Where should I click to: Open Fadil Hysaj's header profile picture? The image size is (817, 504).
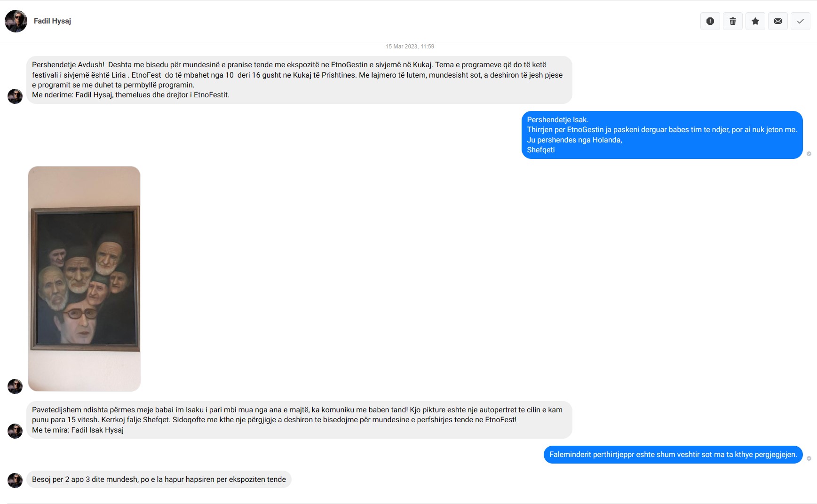click(16, 21)
